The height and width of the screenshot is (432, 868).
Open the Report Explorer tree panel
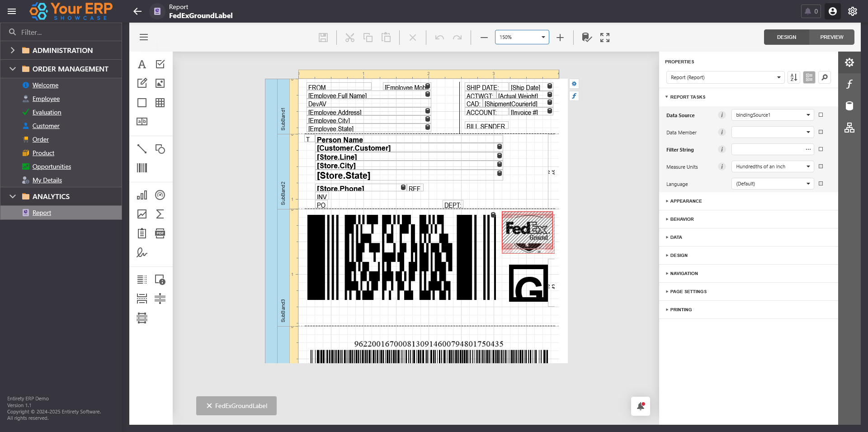(849, 128)
